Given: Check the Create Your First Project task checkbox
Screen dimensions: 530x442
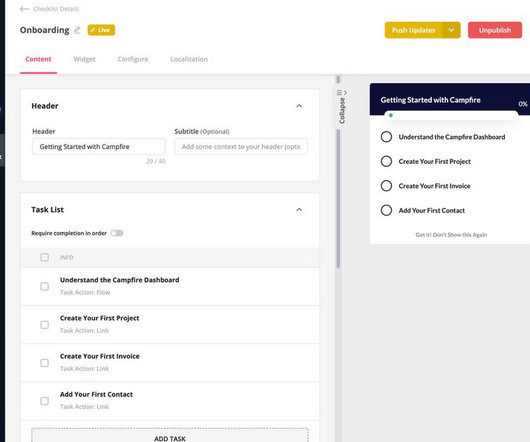Looking at the screenshot, I should coord(45,325).
